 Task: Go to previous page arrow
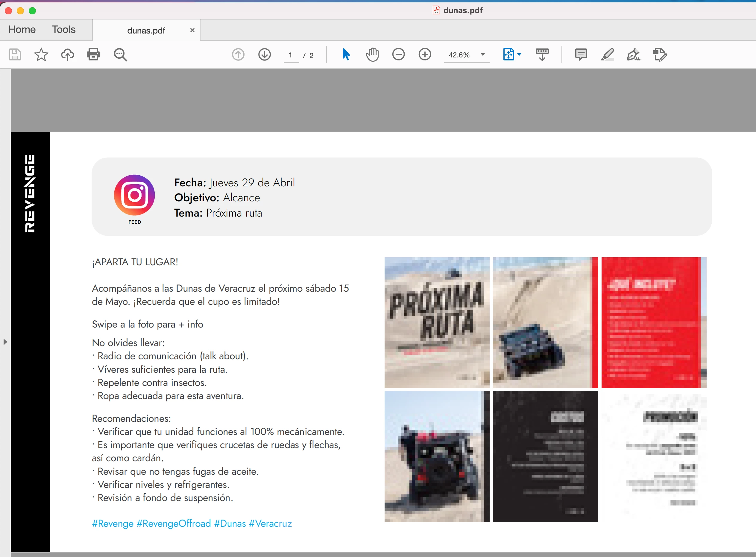click(238, 55)
